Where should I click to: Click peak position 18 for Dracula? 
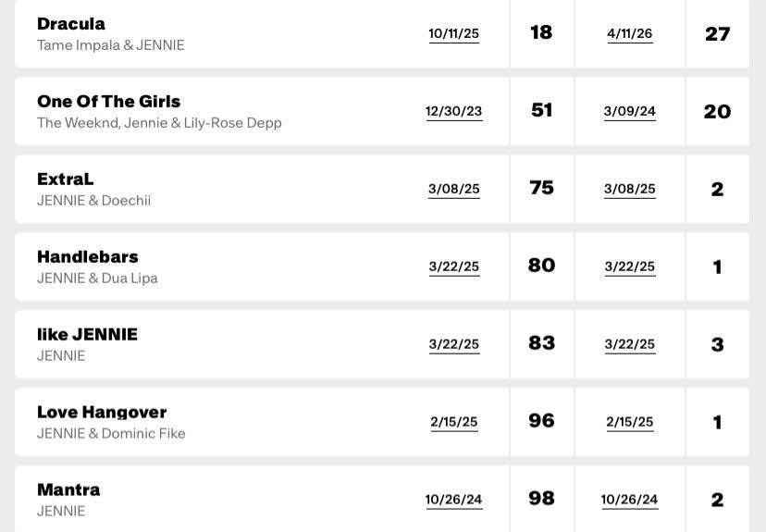(541, 33)
